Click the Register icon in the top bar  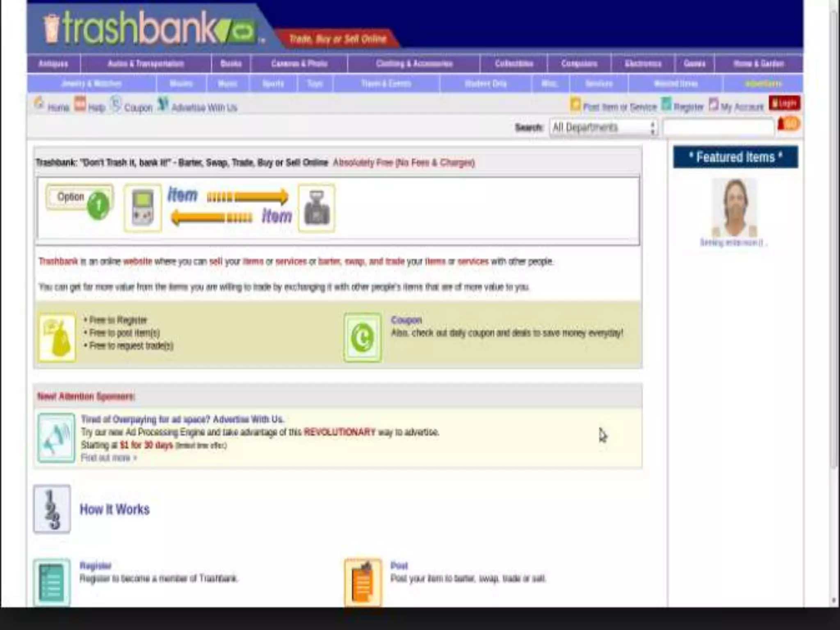[667, 104]
